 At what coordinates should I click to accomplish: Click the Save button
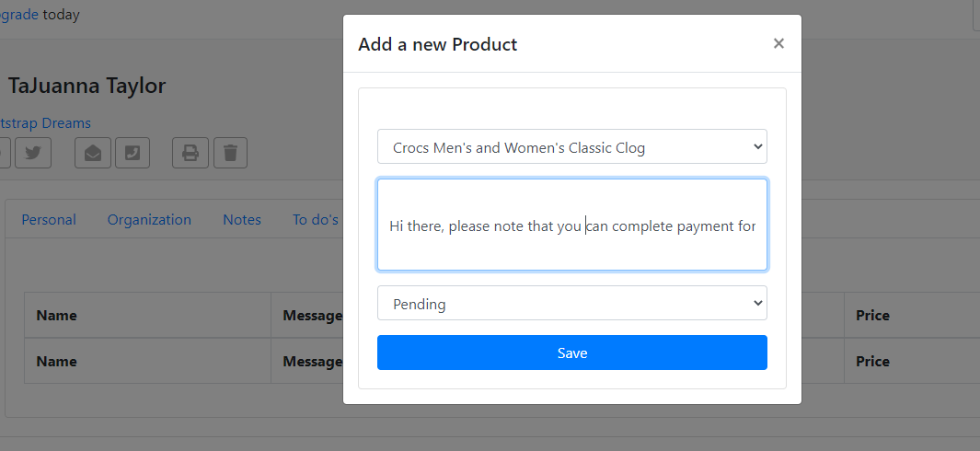571,353
